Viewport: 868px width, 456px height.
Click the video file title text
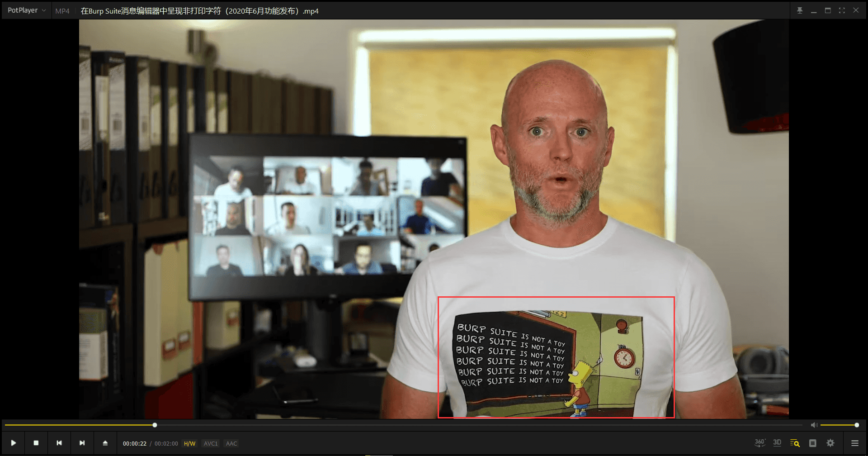click(x=199, y=11)
